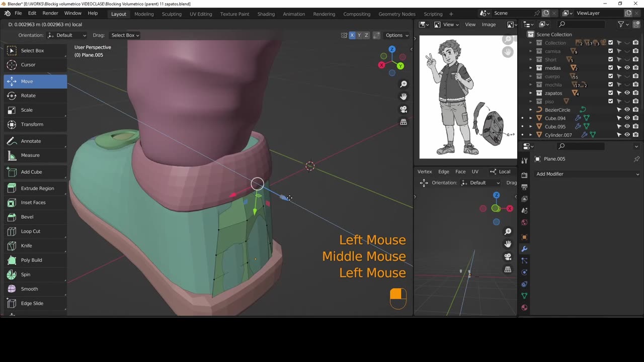Toggle Z axis mirror button
The height and width of the screenshot is (362, 644).
[x=366, y=35]
